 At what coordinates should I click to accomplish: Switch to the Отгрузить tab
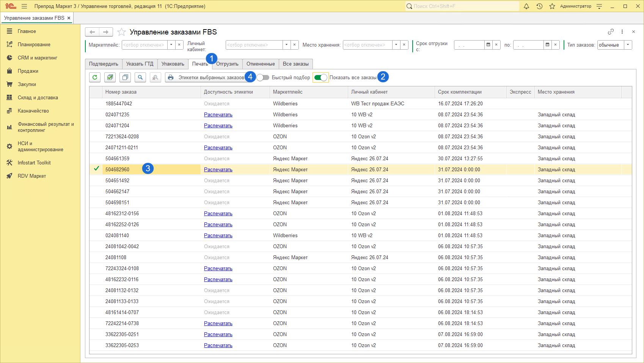pos(227,64)
